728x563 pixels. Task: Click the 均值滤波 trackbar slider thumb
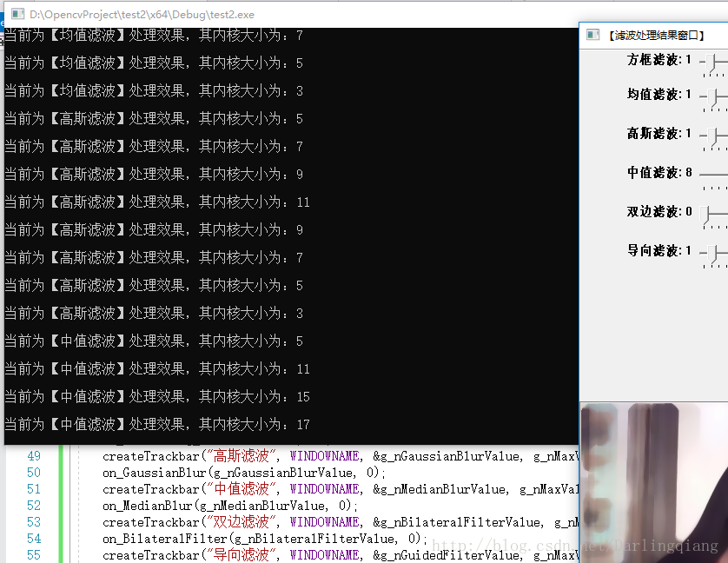click(x=711, y=97)
